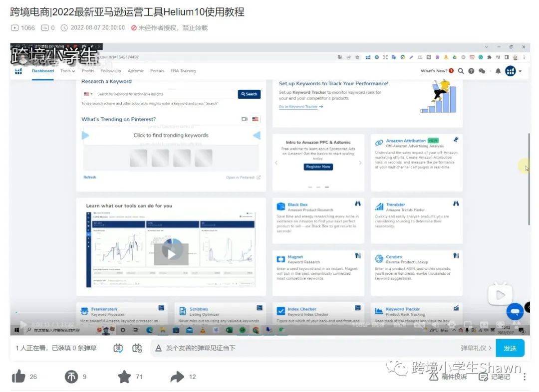Image resolution: width=539 pixels, height=392 pixels.
Task: Click the Helium 10 header search magnifier
Action: pyautogui.click(x=461, y=71)
